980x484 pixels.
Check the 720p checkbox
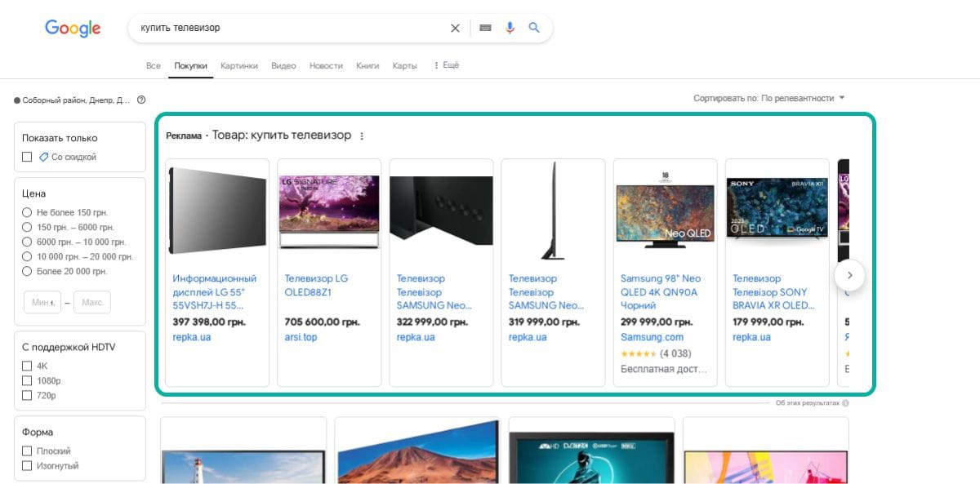(x=27, y=395)
